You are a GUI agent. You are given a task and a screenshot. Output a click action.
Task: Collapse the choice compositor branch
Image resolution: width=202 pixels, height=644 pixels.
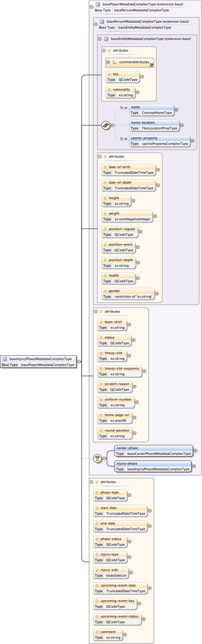click(x=104, y=458)
